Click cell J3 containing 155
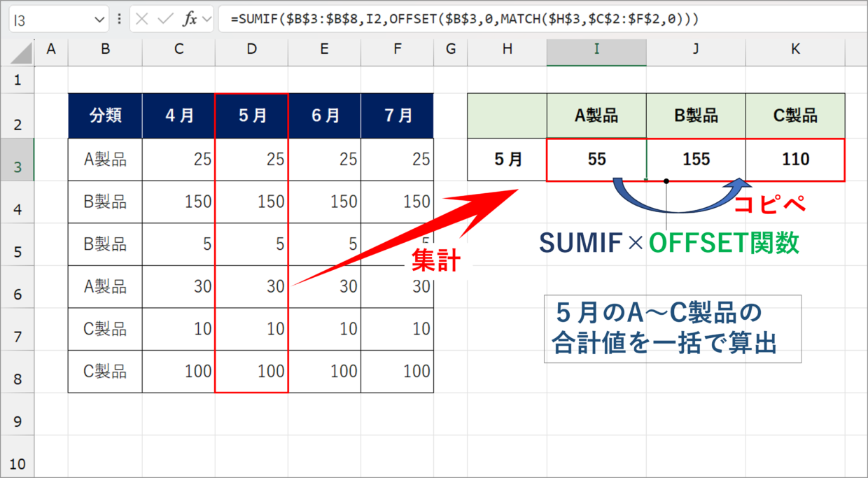Viewport: 868px width, 478px height. coord(696,160)
